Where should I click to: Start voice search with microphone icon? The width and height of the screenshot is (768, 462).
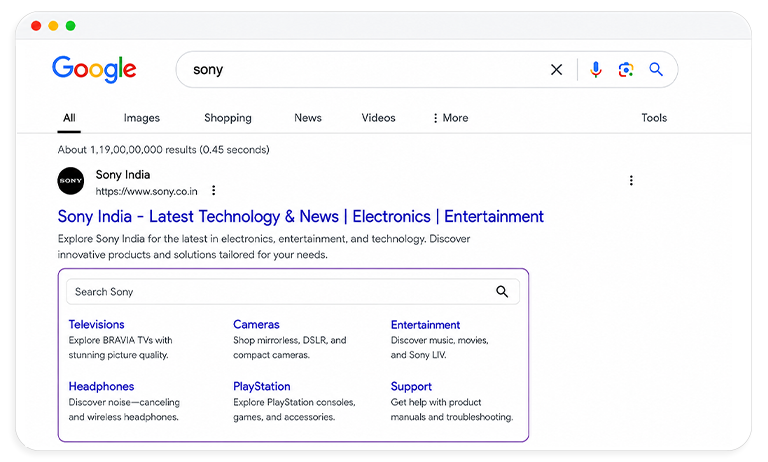click(596, 70)
